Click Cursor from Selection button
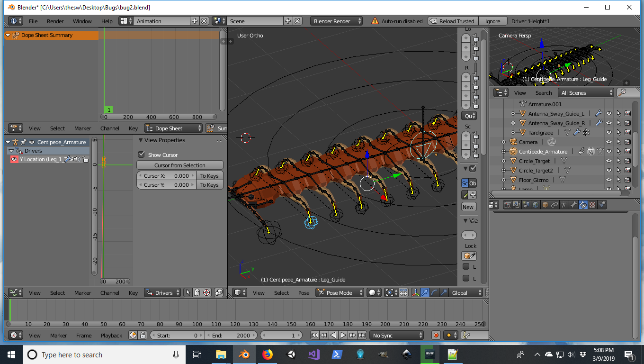This screenshot has width=644, height=364. click(x=180, y=165)
